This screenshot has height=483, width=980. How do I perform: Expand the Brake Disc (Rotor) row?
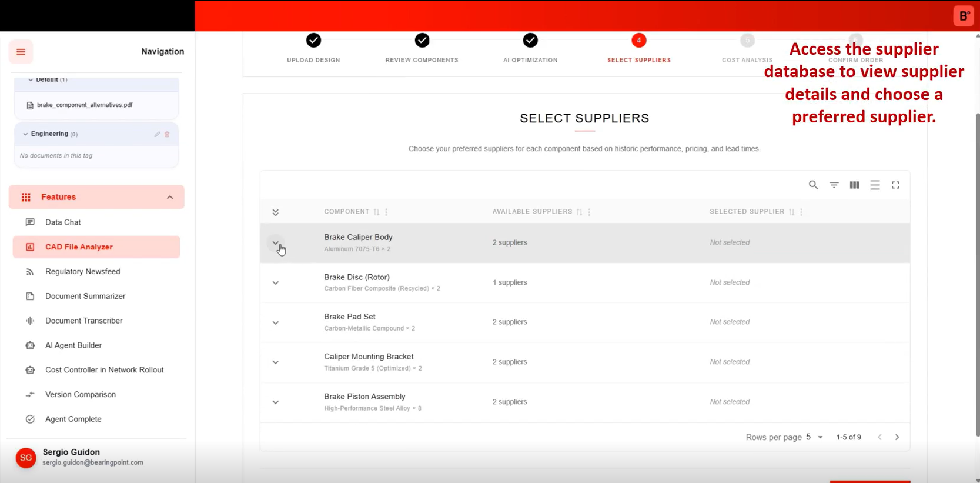275,283
